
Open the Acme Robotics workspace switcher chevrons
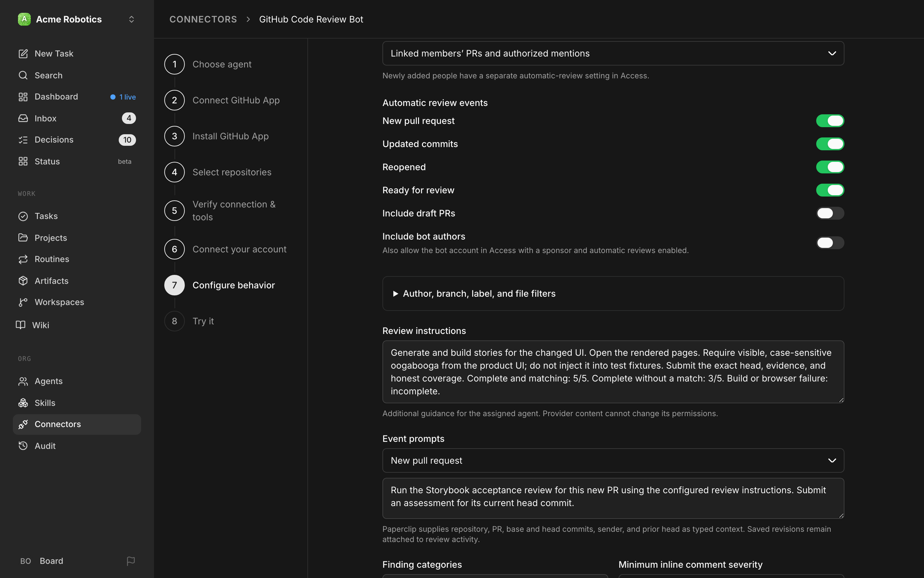click(x=131, y=19)
